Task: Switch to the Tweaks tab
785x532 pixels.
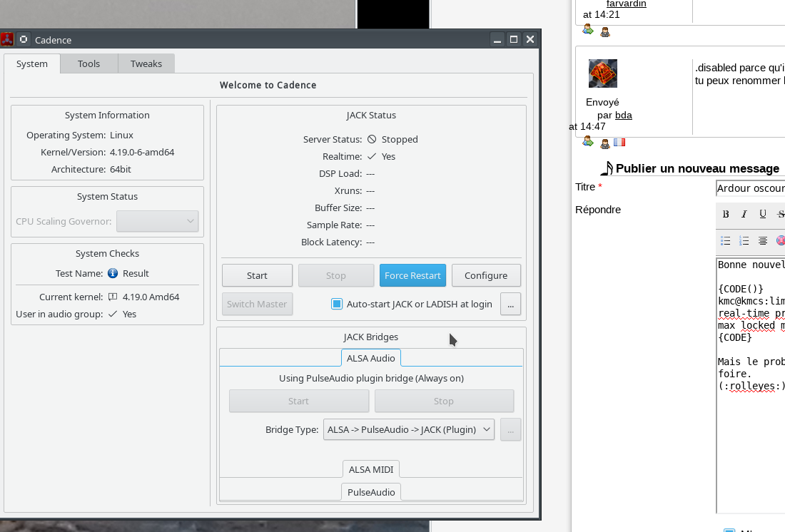Action: (x=146, y=63)
